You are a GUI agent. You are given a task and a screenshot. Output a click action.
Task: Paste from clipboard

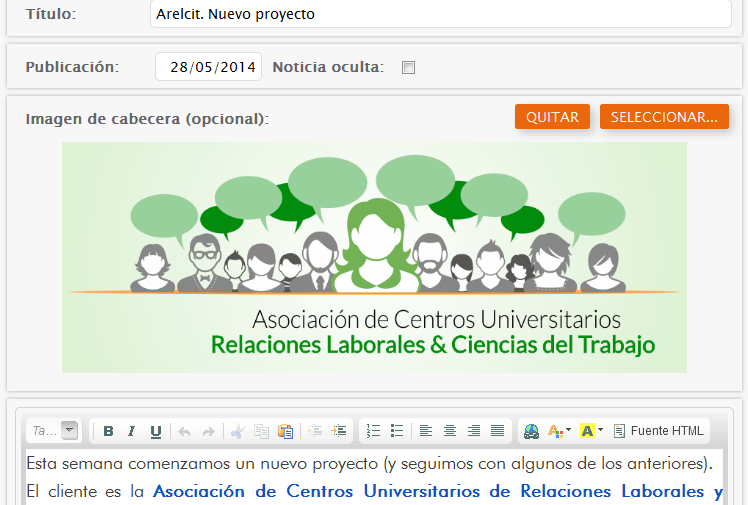(285, 432)
